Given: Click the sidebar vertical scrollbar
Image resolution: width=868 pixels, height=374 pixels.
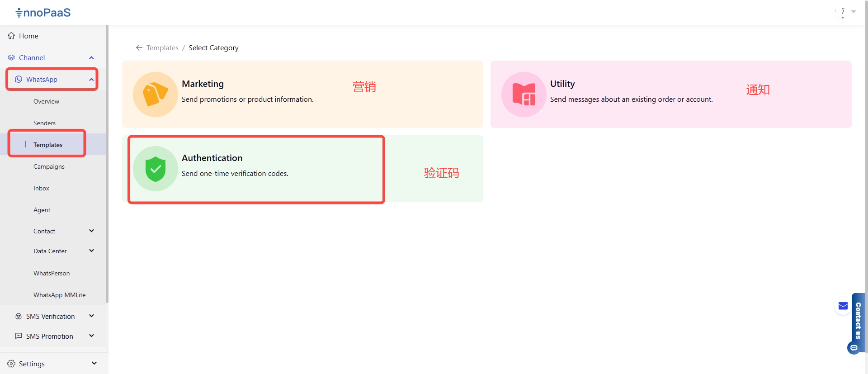Looking at the screenshot, I should [107, 163].
